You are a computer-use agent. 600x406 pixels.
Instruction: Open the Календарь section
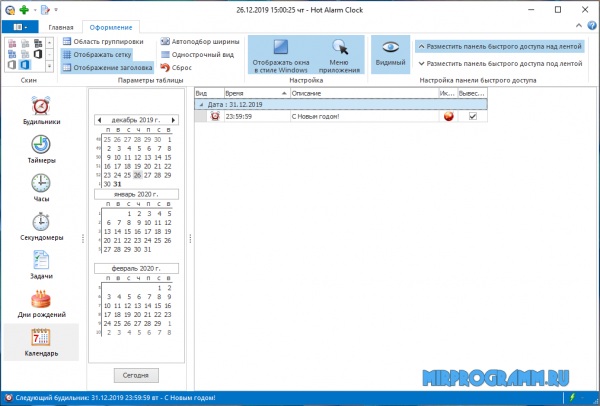[x=41, y=342]
